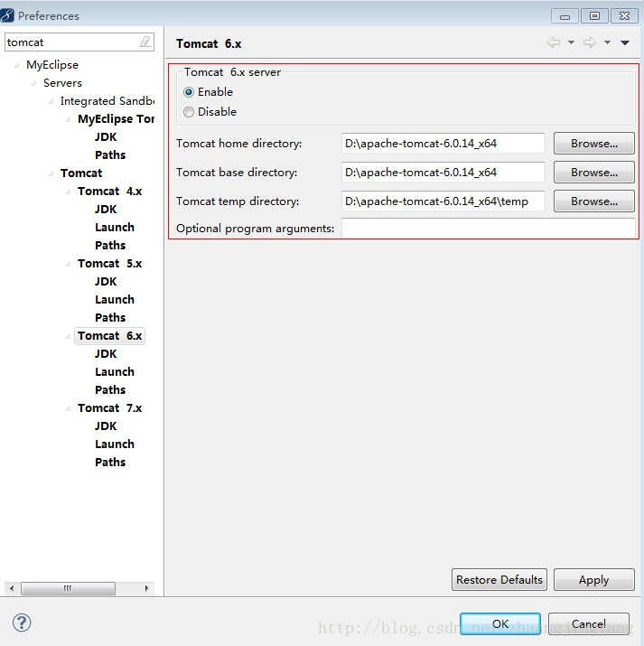Select Integrated Sandbox tree item
The image size is (644, 646).
107,101
